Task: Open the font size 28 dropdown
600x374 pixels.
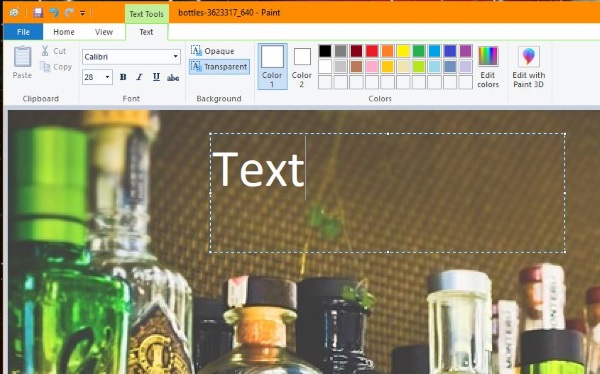Action: point(97,77)
